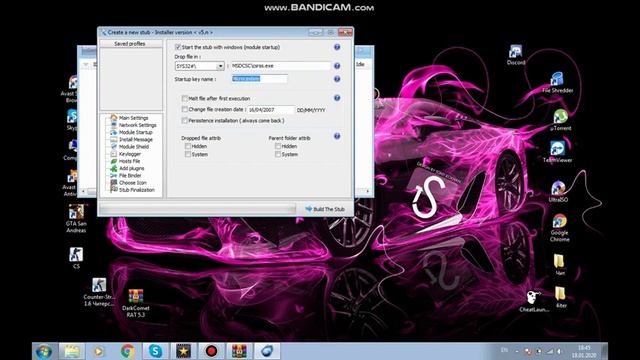Select Network Settings in the tree

137,125
